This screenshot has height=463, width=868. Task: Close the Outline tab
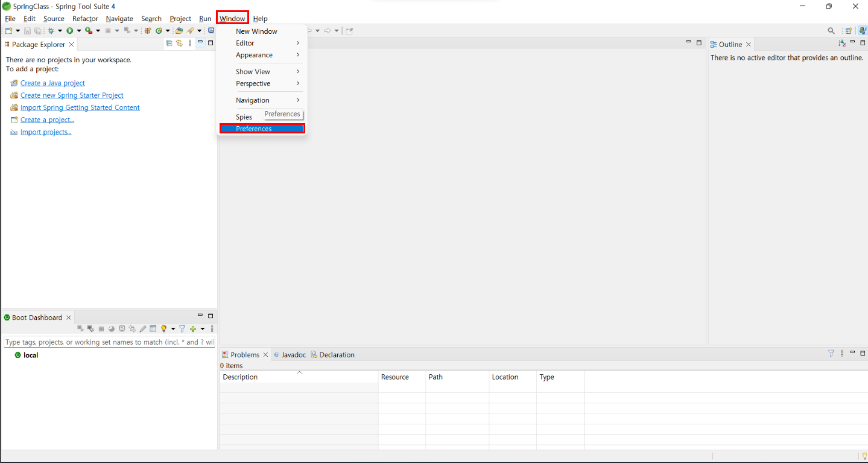point(749,45)
